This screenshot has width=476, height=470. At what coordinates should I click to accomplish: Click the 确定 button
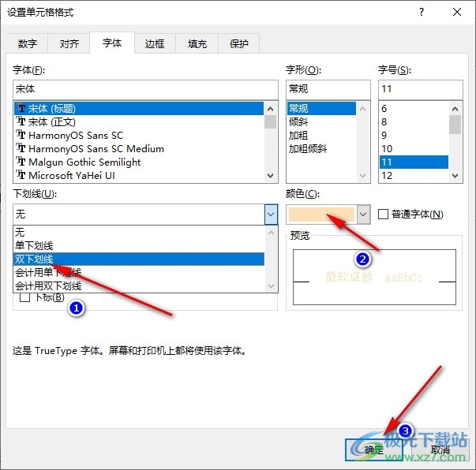[x=374, y=450]
